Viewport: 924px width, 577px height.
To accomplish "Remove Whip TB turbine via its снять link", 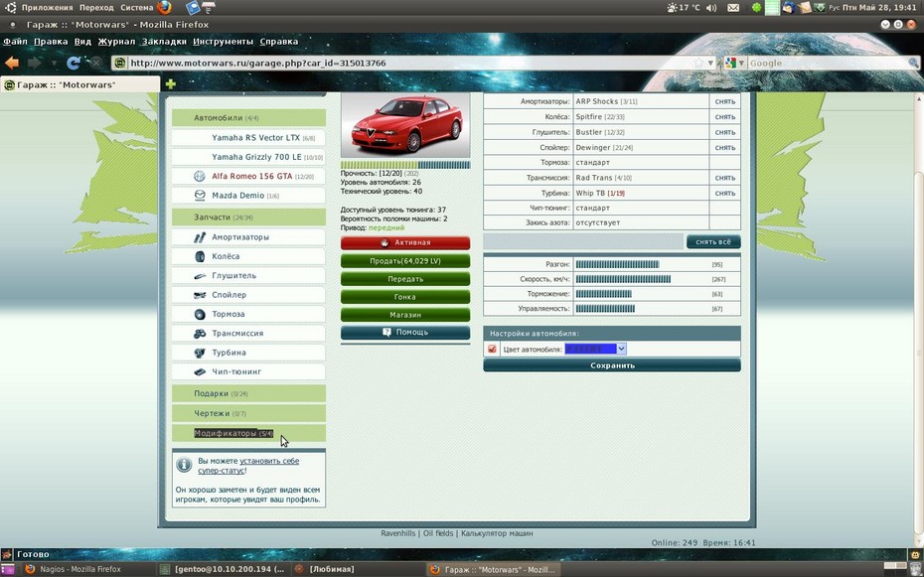I will coord(725,193).
